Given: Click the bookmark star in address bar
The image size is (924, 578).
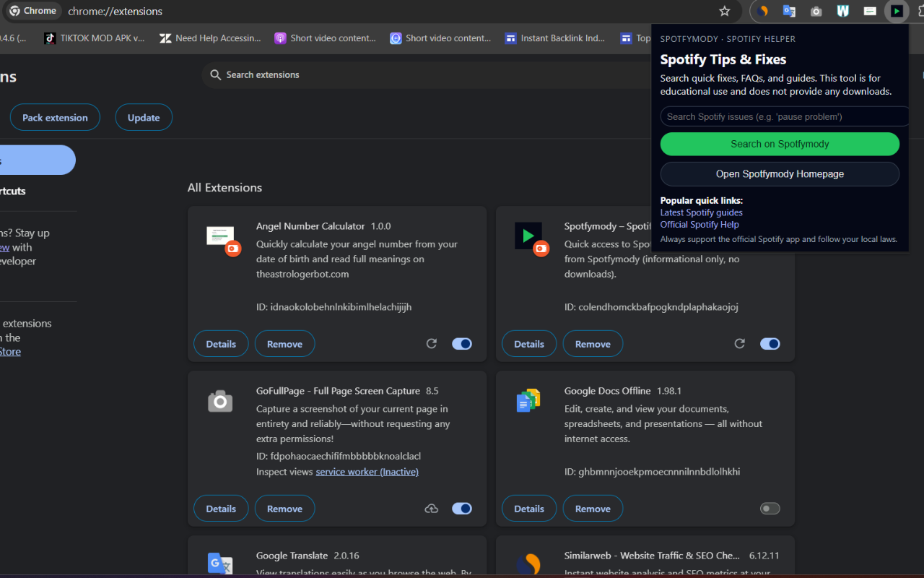Looking at the screenshot, I should (724, 11).
